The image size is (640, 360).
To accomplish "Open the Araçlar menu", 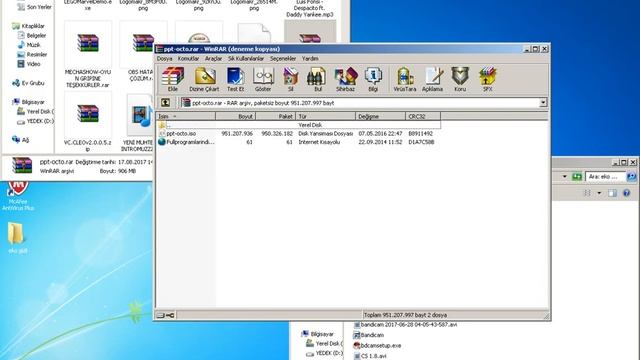I will click(213, 59).
